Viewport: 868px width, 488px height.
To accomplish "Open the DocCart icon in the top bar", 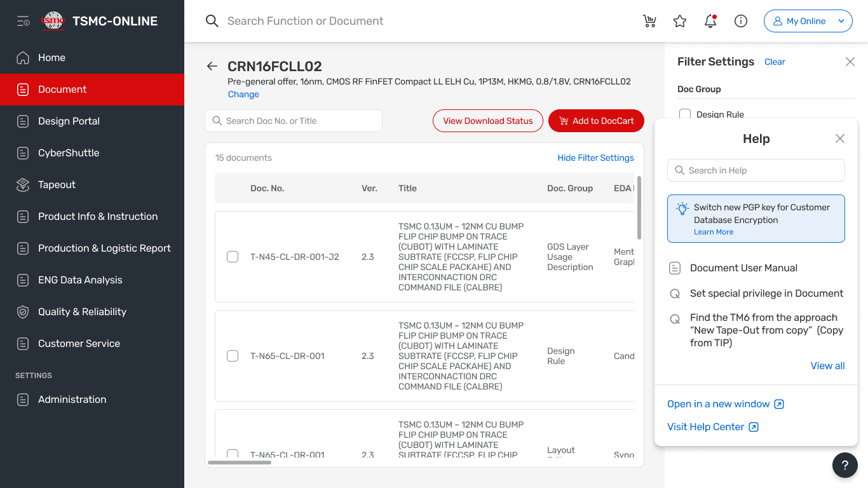I will pyautogui.click(x=649, y=21).
